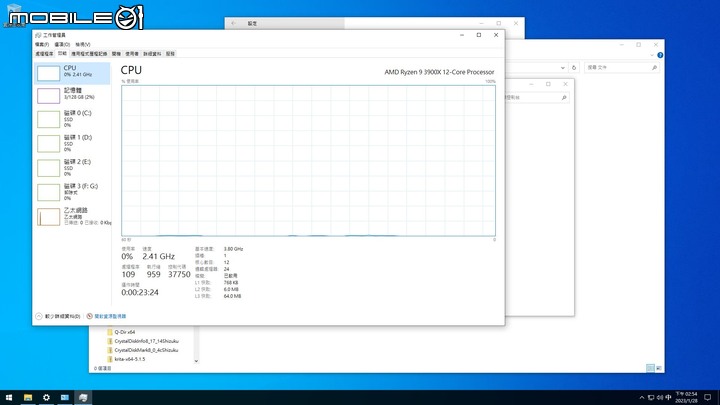Switch to the Details (詳細資料) tab
The width and height of the screenshot is (720, 405).
pyautogui.click(x=152, y=54)
